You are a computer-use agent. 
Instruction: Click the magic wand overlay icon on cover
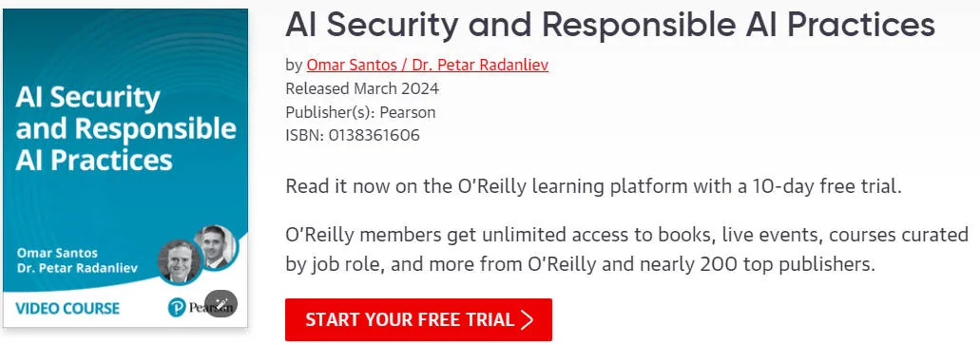pyautogui.click(x=221, y=304)
